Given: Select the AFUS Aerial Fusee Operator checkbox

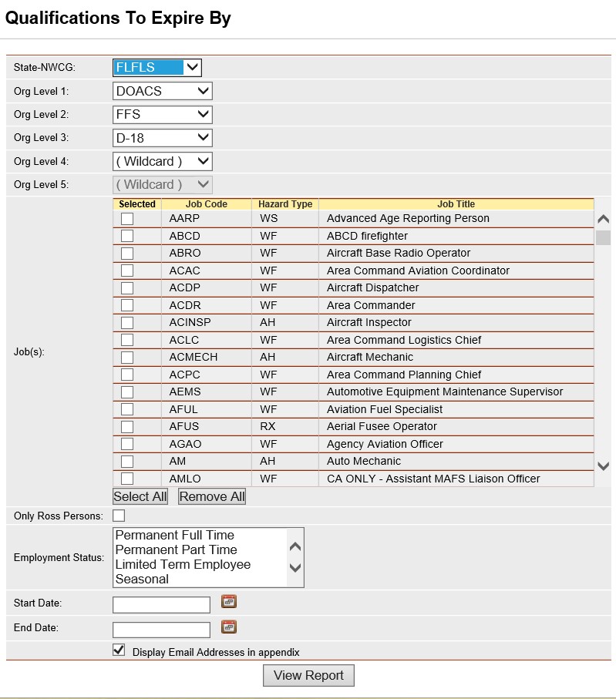Looking at the screenshot, I should pyautogui.click(x=127, y=427).
